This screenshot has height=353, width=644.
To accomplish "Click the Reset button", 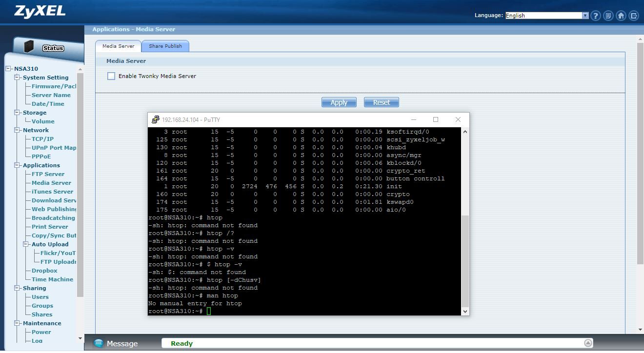I will pyautogui.click(x=382, y=102).
